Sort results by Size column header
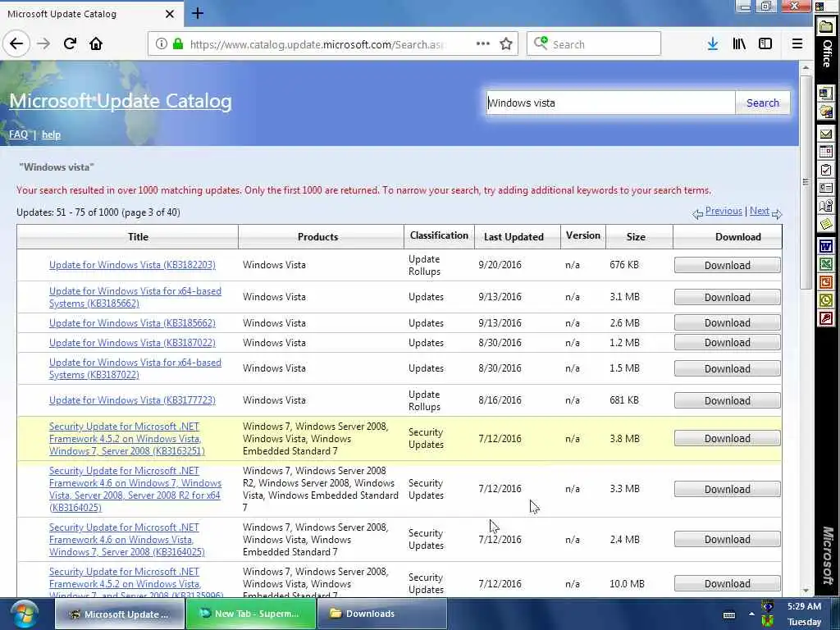The height and width of the screenshot is (630, 840). (x=636, y=237)
